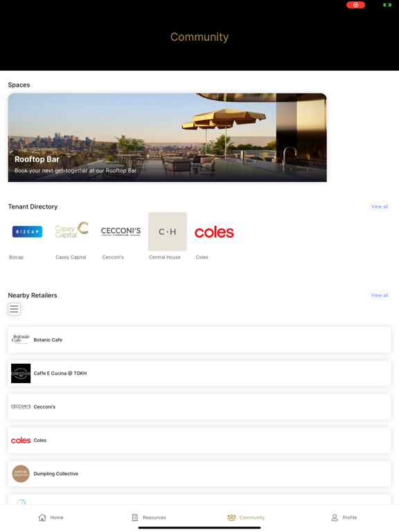Select the Bizcap tenant logo
Screen dimensions: 399x532
coord(28,232)
